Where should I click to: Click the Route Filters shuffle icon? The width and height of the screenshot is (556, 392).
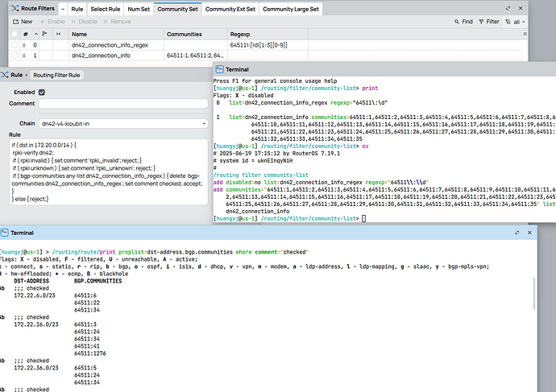[15, 8]
